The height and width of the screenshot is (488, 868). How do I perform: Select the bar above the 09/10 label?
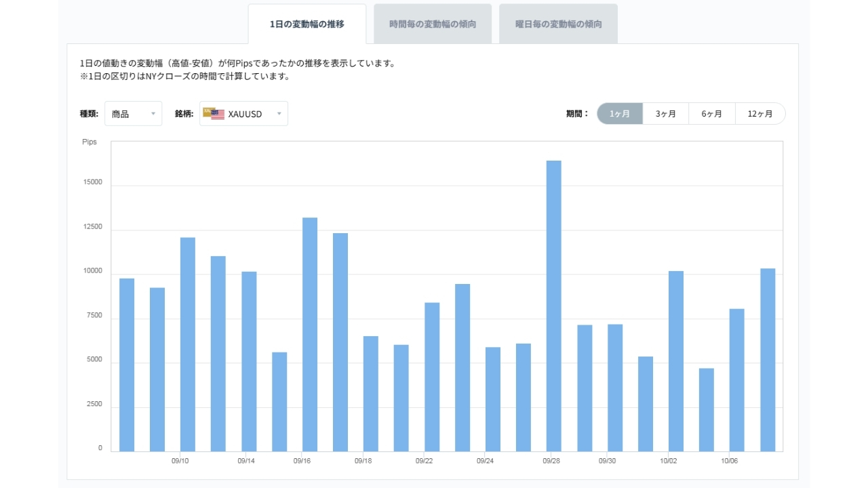tap(188, 344)
